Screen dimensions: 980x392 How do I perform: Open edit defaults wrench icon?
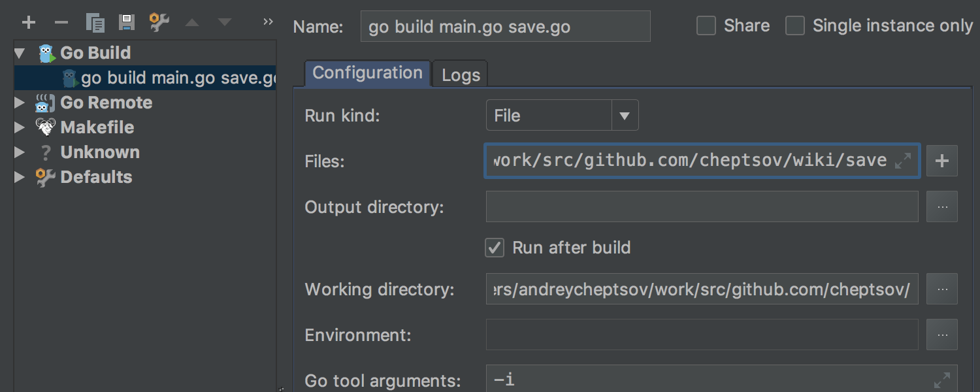[159, 23]
